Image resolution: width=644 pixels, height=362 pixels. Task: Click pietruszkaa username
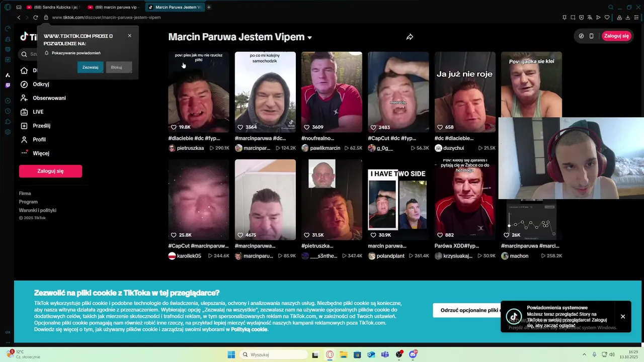(x=190, y=148)
